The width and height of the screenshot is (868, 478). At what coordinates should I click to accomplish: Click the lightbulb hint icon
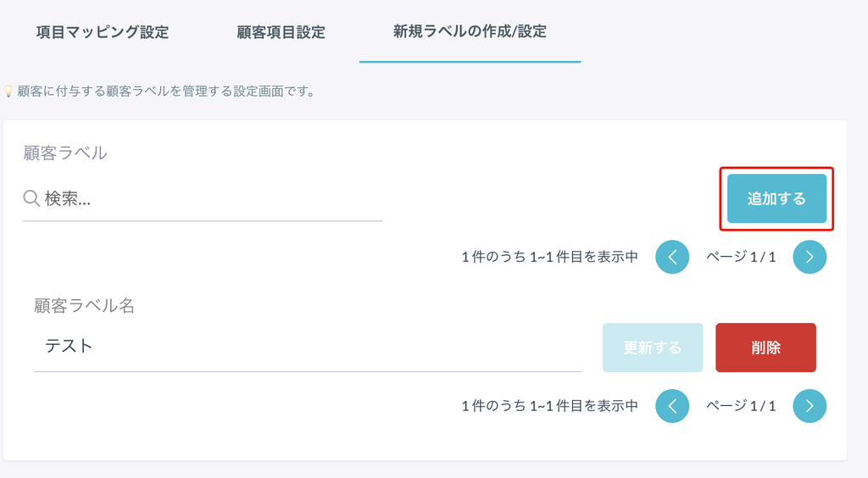(8, 92)
